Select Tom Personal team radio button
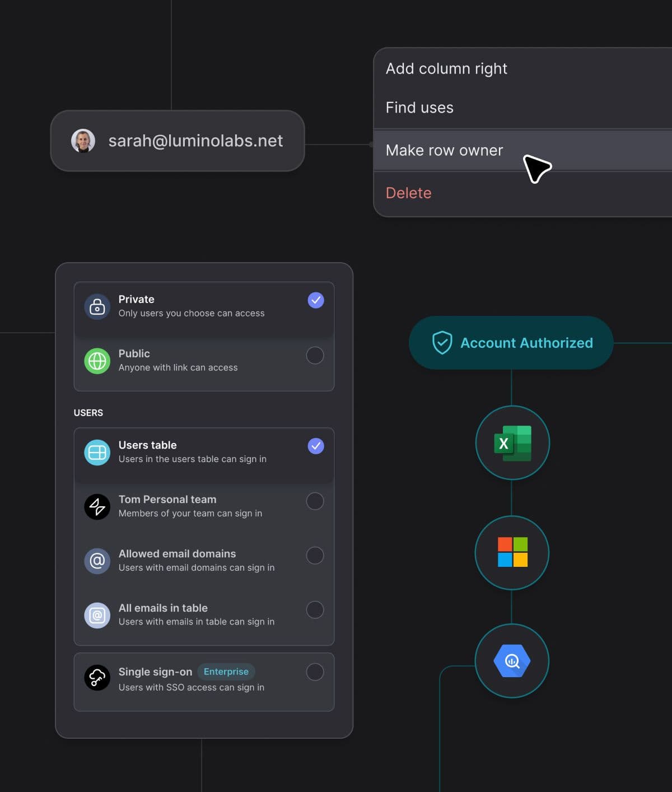This screenshot has width=672, height=792. [x=315, y=501]
